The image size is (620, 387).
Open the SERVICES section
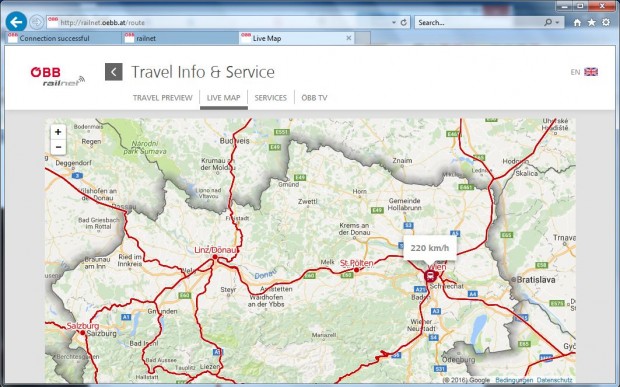click(270, 98)
